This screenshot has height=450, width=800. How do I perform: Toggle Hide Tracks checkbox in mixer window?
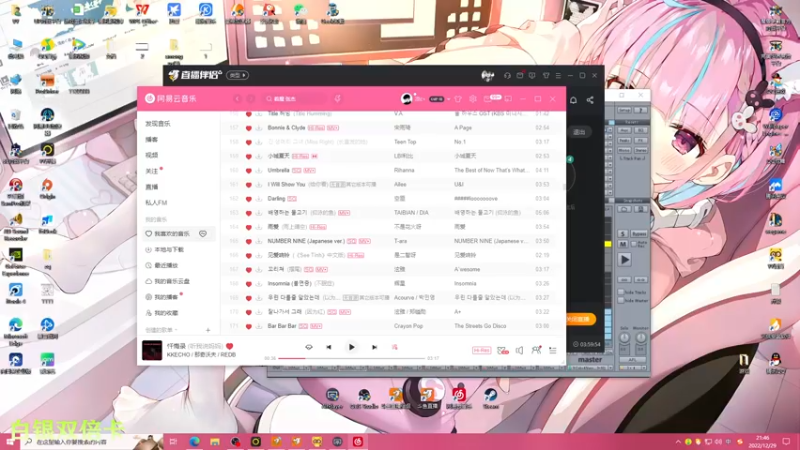click(x=621, y=292)
